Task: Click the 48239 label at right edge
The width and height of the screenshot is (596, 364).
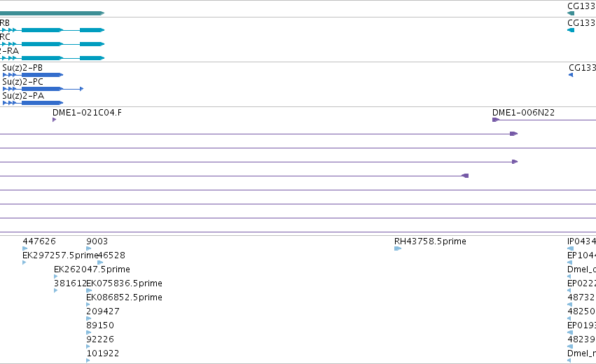Action: coord(581,339)
